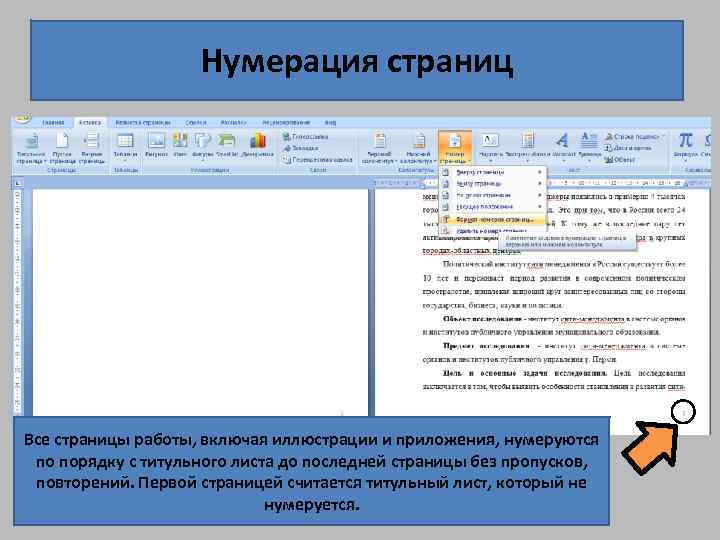Screen dimensions: 720x540
Task: Open the Quick parts (Экспресс-блоки) dropdown
Action: click(x=528, y=147)
